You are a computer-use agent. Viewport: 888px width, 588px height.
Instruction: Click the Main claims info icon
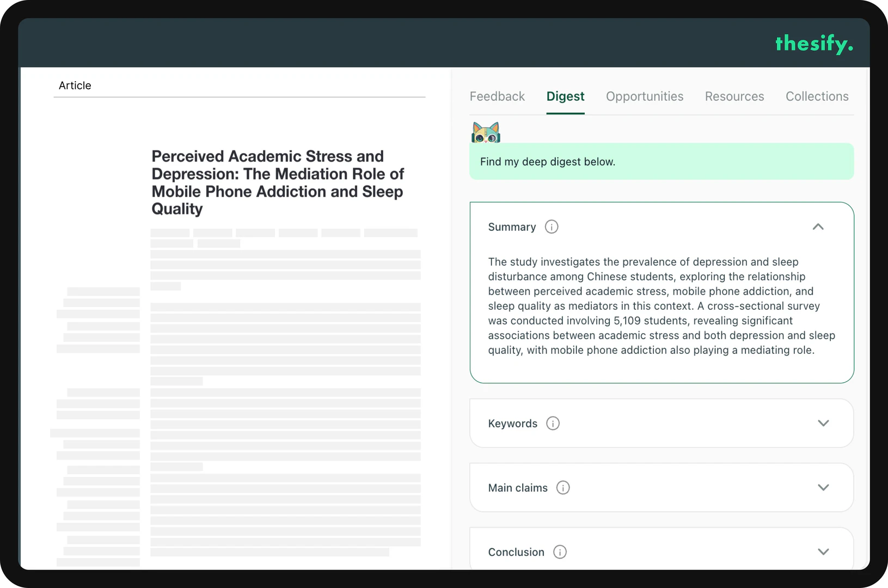[x=564, y=487]
